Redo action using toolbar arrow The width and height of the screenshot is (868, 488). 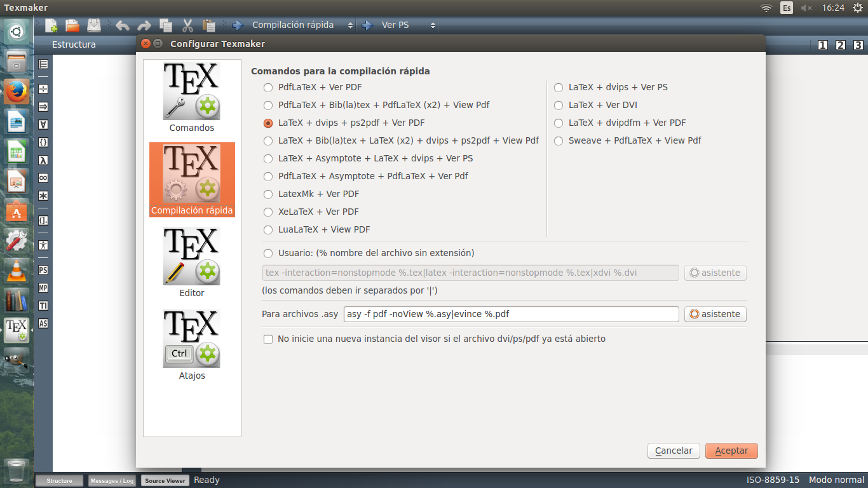coord(144,25)
